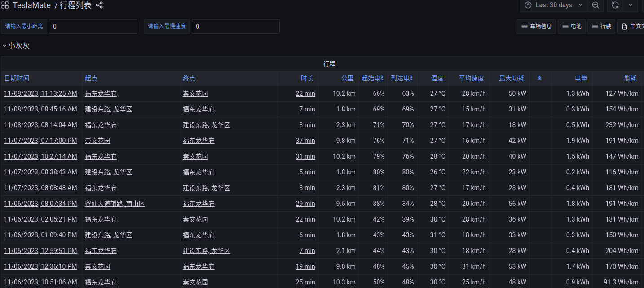
Task: Click 留仙大道辅路, 南山区 start location link
Action: click(x=115, y=204)
